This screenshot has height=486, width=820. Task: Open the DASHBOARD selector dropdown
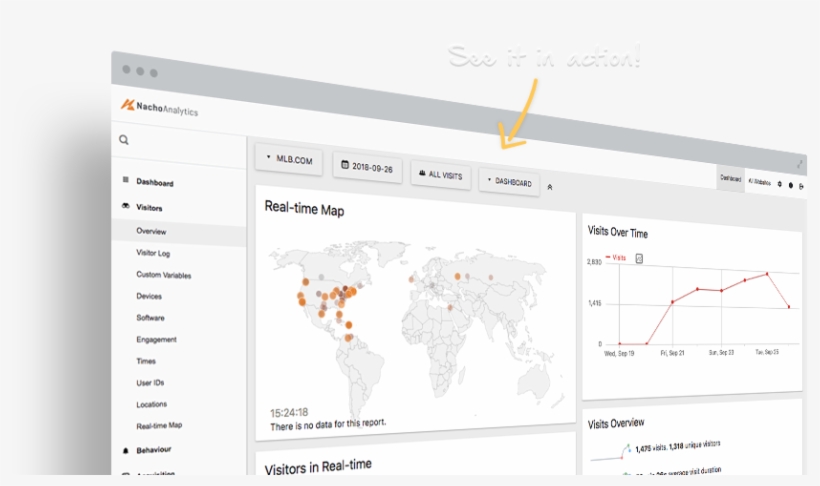tap(509, 182)
